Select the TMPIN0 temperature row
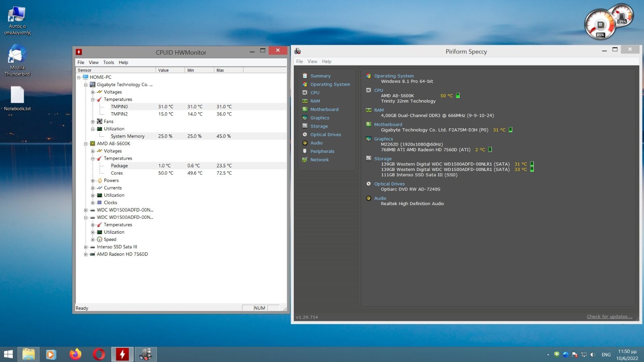Image resolution: width=644 pixels, height=362 pixels. tap(181, 107)
